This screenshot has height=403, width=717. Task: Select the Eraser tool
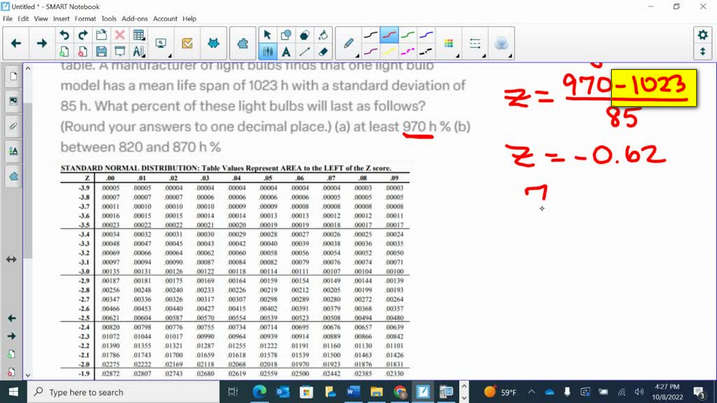[x=323, y=52]
